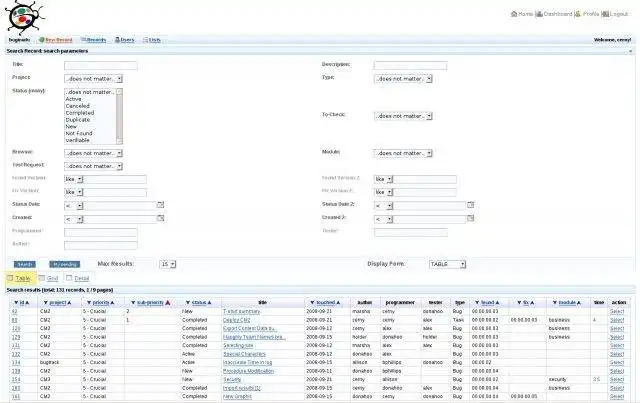Screen dimensions: 640x403
Task: Select Active in the Status list
Action: click(73, 99)
